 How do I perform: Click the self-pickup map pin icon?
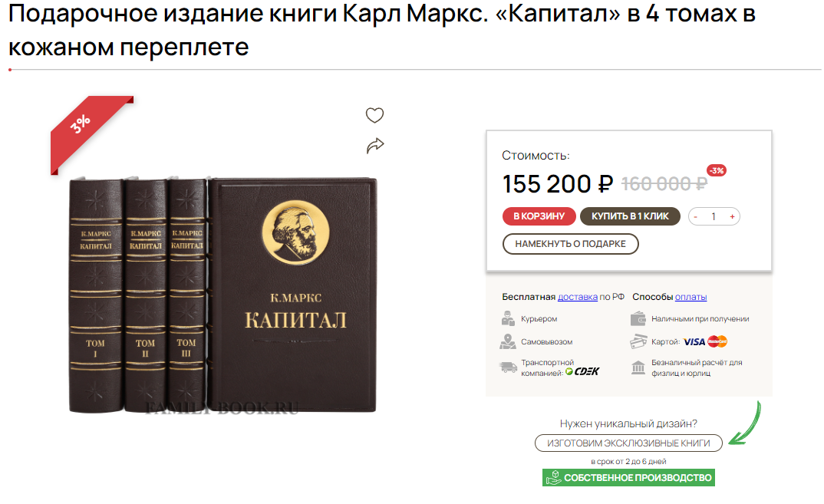(508, 341)
